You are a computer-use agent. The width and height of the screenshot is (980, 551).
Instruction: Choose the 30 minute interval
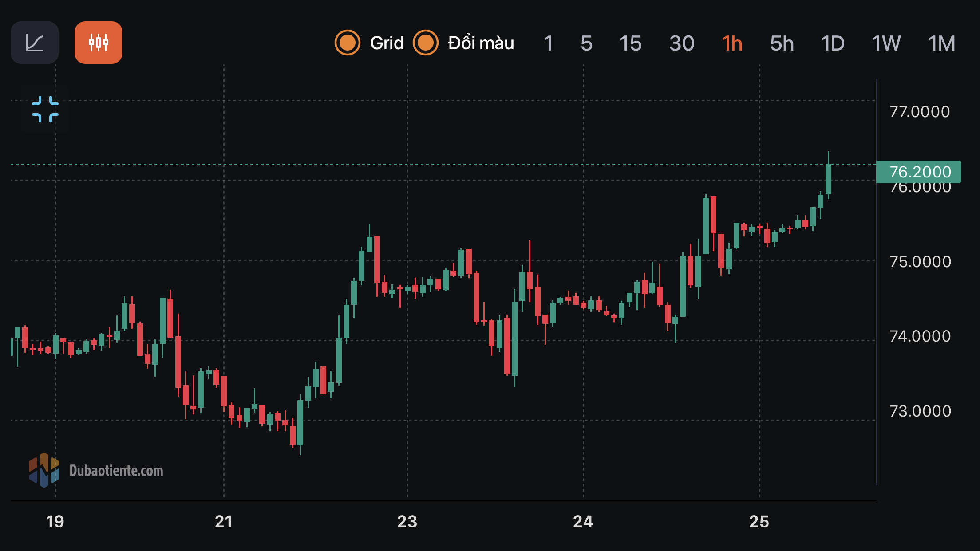coord(682,43)
